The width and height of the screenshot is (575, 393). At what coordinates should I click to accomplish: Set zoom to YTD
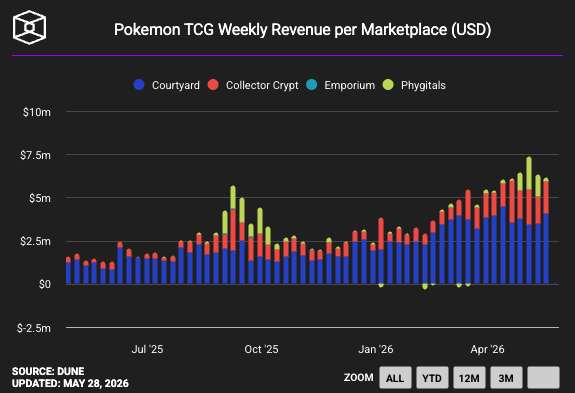pyautogui.click(x=432, y=378)
